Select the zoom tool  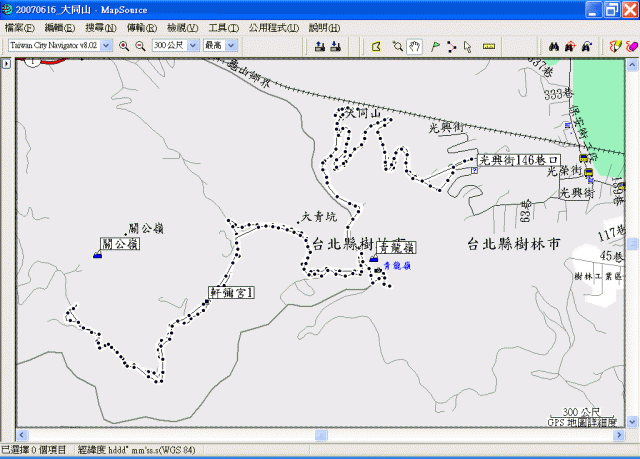pos(397,46)
